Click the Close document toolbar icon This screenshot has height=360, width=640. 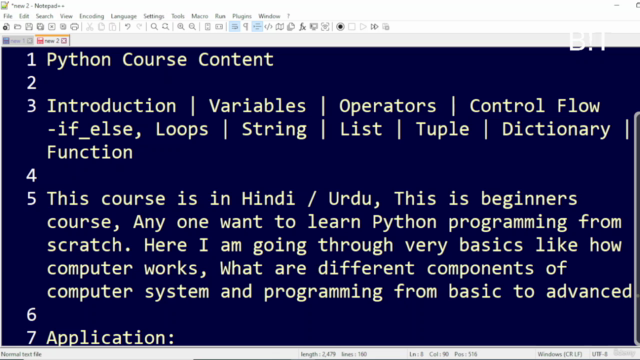(x=52, y=27)
